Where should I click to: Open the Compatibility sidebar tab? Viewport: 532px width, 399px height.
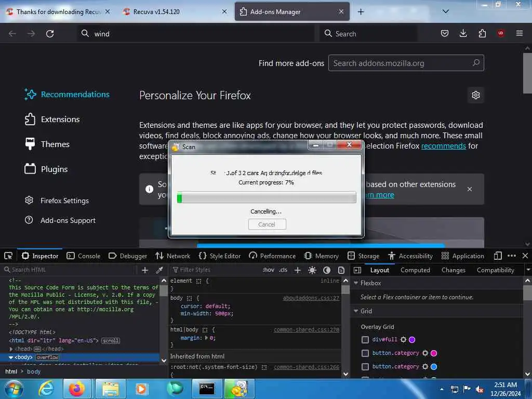point(495,270)
